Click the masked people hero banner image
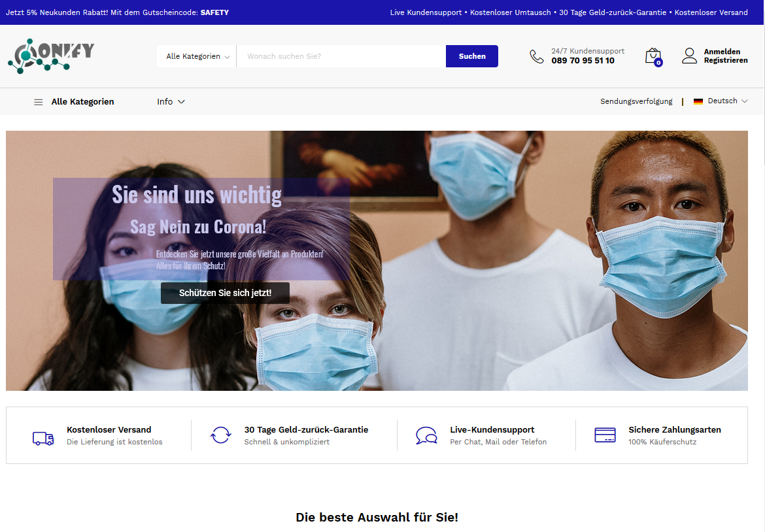The height and width of the screenshot is (532, 765). coord(377,260)
